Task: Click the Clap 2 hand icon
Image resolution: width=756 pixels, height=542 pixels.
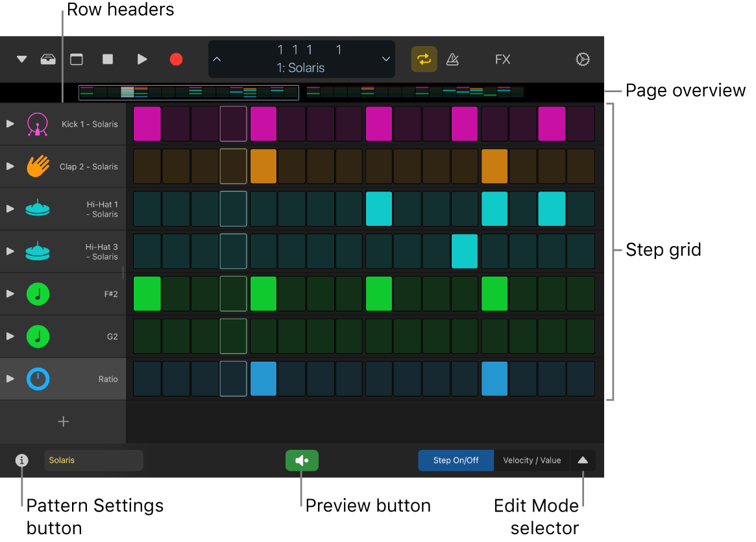Action: coord(38,166)
